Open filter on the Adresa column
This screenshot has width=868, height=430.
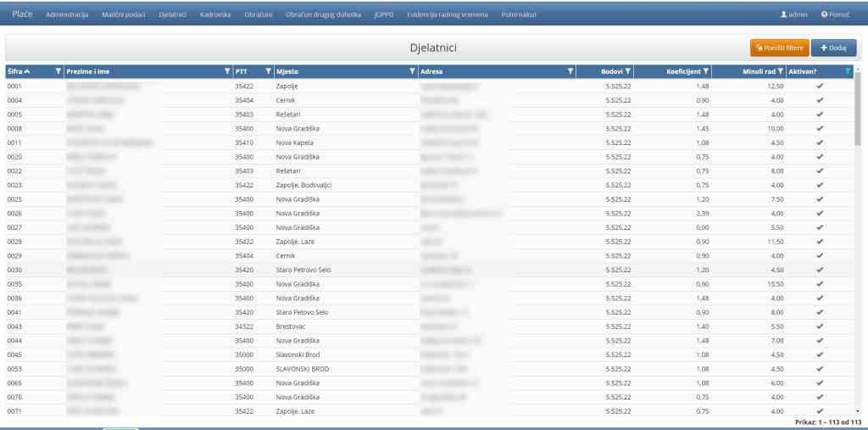[x=570, y=71]
